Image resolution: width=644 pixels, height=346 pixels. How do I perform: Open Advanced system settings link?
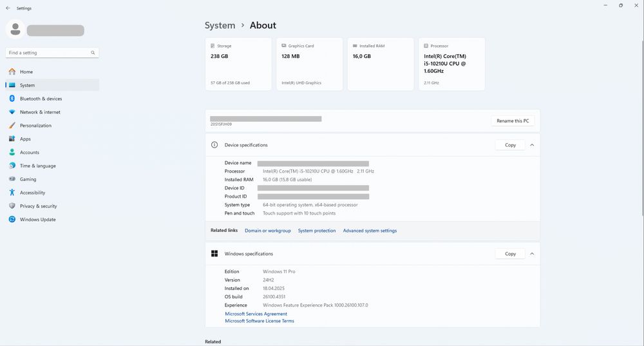(x=370, y=231)
